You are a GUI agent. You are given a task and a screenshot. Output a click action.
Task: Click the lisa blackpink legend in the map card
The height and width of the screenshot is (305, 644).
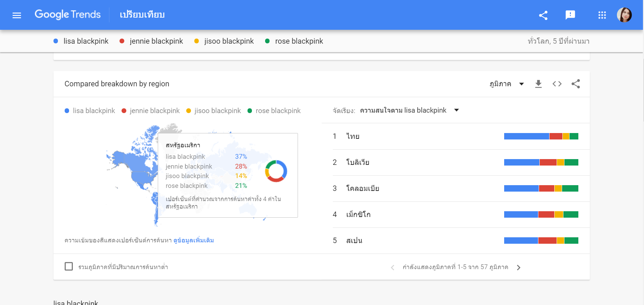pos(90,111)
